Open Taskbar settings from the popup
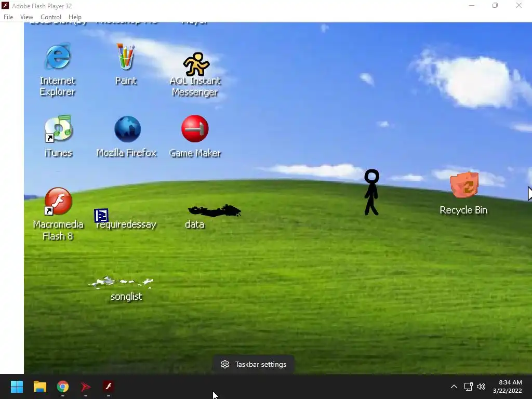This screenshot has width=532, height=399. (254, 364)
